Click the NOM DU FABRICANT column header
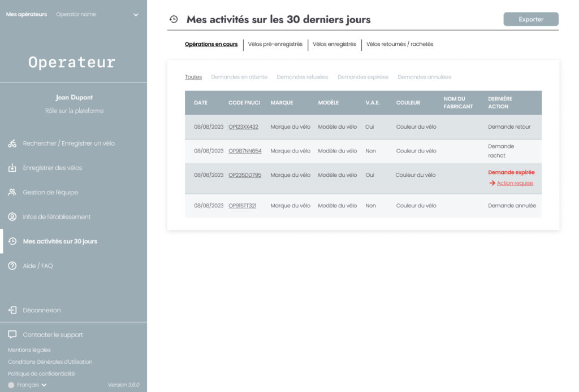The width and height of the screenshot is (579, 392). pos(458,102)
